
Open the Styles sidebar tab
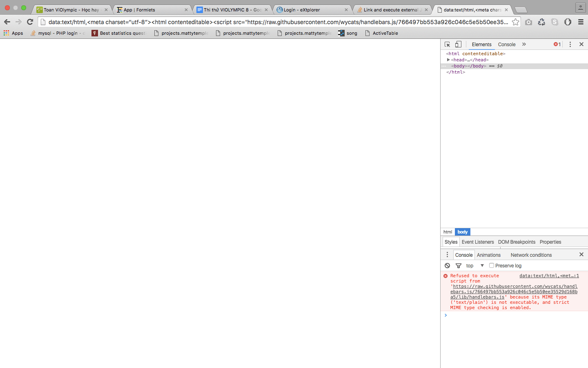pyautogui.click(x=451, y=242)
